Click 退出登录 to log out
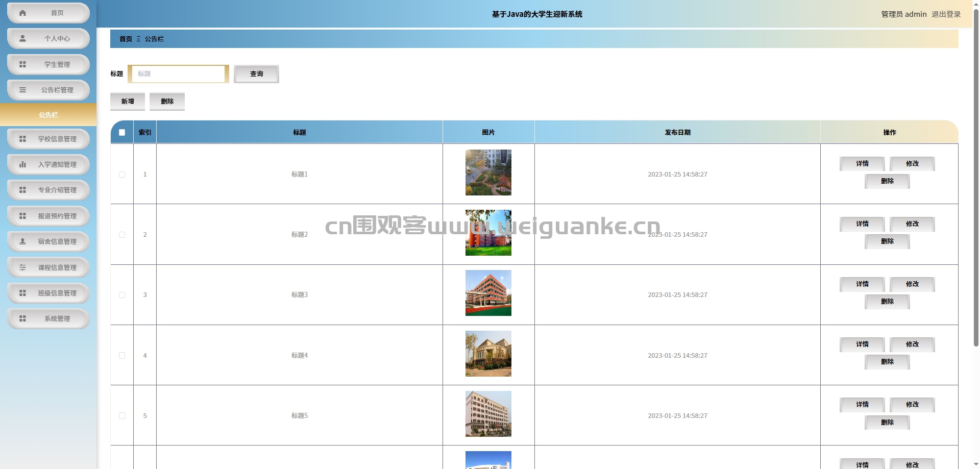Screen dimensions: 980x469 946,14
